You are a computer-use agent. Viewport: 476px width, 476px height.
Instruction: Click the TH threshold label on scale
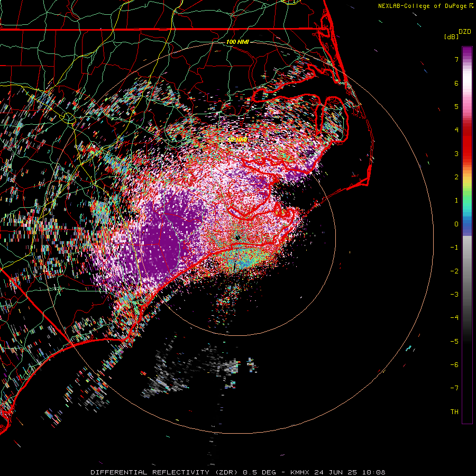(454, 412)
